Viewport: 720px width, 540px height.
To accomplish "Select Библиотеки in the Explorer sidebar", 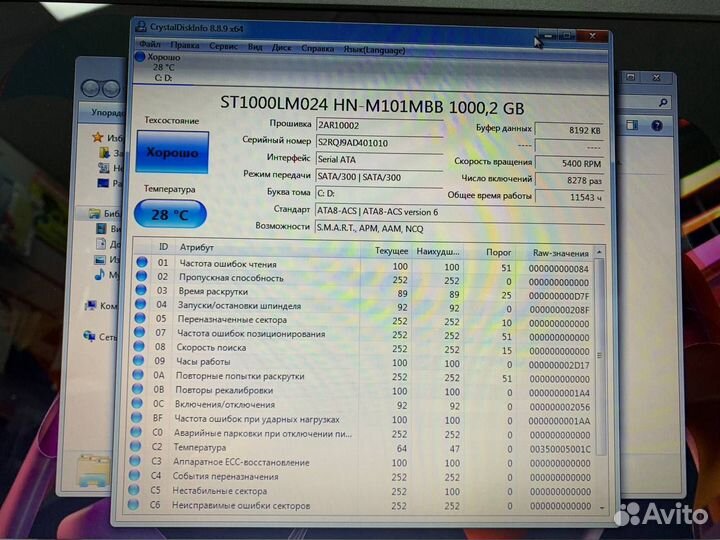I will pyautogui.click(x=107, y=214).
